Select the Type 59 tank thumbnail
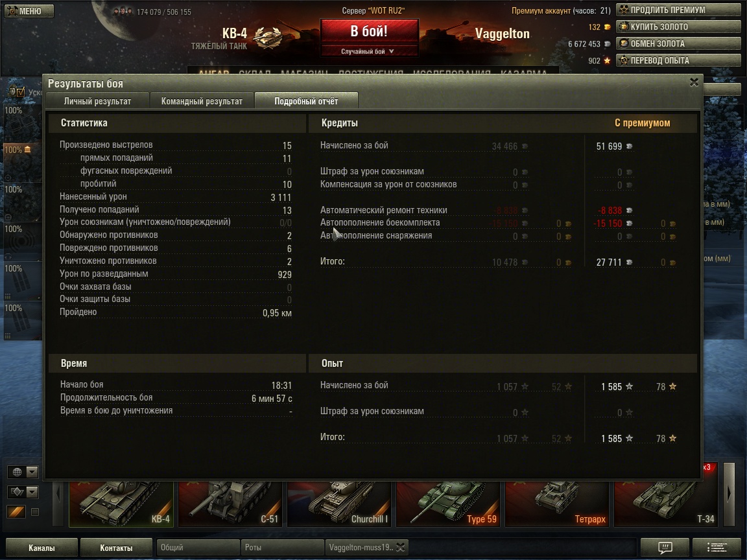This screenshot has width=747, height=560. coord(448,504)
